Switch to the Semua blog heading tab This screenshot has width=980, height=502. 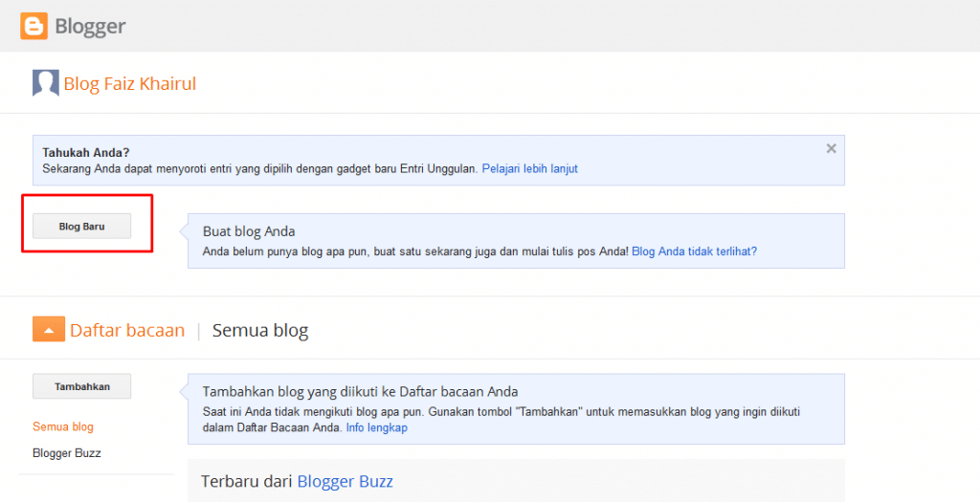pos(260,330)
